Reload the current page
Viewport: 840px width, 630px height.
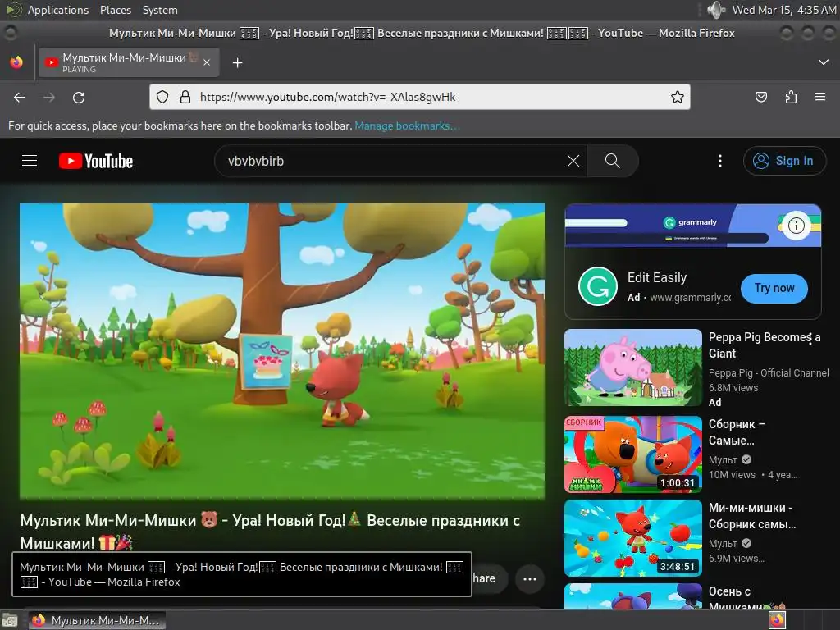[x=79, y=98]
